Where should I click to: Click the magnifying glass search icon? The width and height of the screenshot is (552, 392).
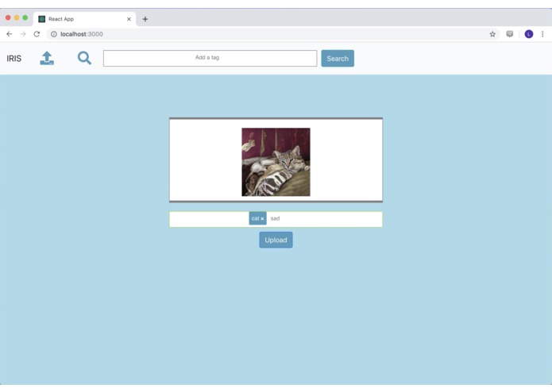point(84,58)
